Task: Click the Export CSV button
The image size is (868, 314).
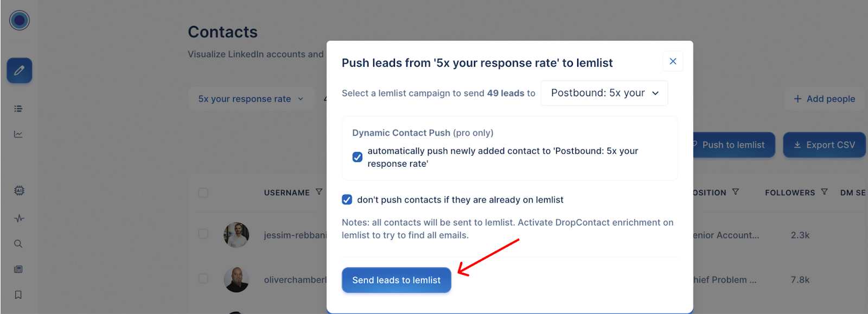Action: [x=824, y=145]
